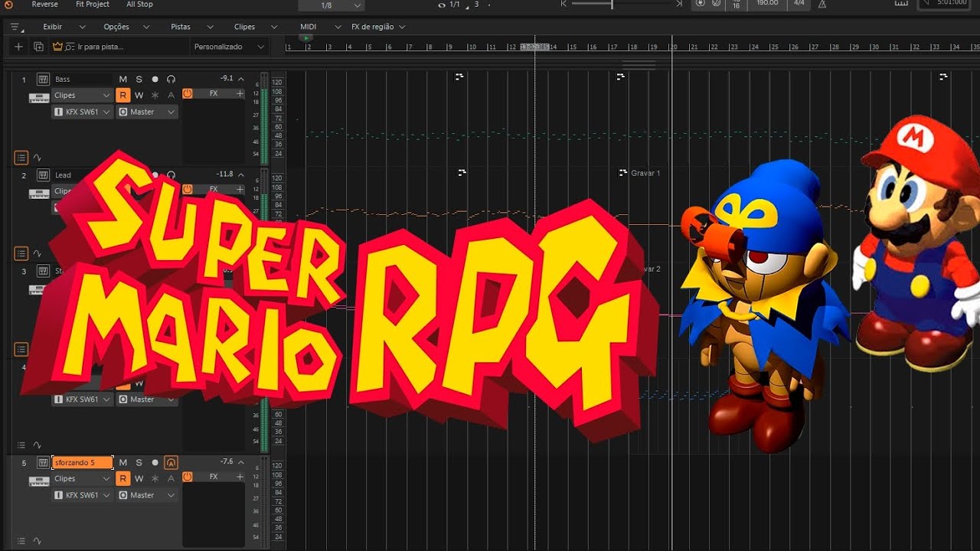The height and width of the screenshot is (551, 980).
Task: Show sforzando 5 automation lanes icon
Action: [37, 541]
